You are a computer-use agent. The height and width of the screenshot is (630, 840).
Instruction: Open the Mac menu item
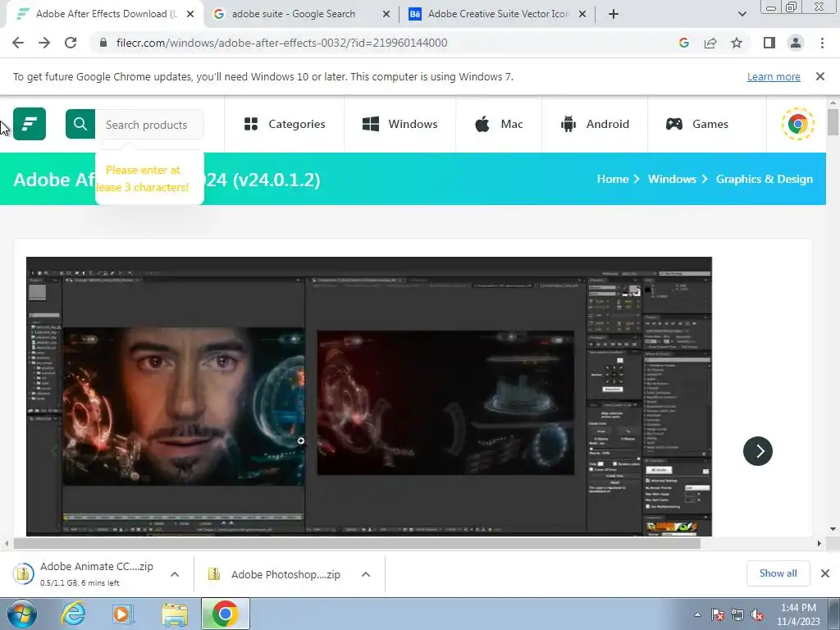[499, 125]
